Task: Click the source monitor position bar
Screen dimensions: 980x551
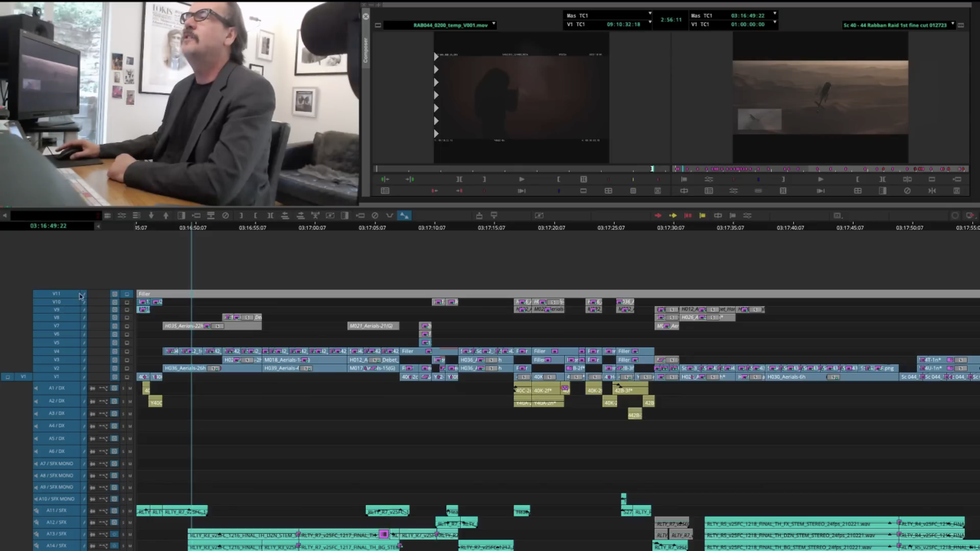Action: tap(521, 169)
